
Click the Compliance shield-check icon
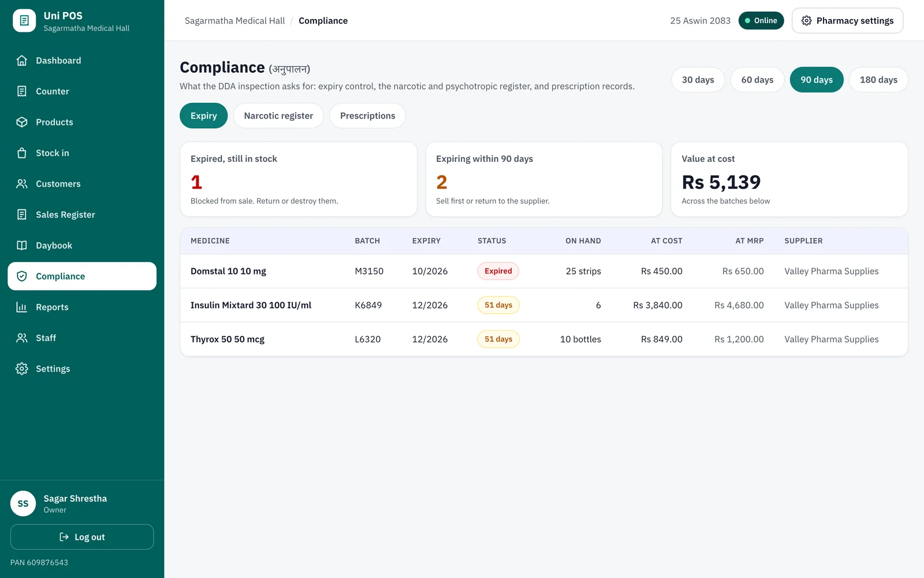click(x=22, y=276)
